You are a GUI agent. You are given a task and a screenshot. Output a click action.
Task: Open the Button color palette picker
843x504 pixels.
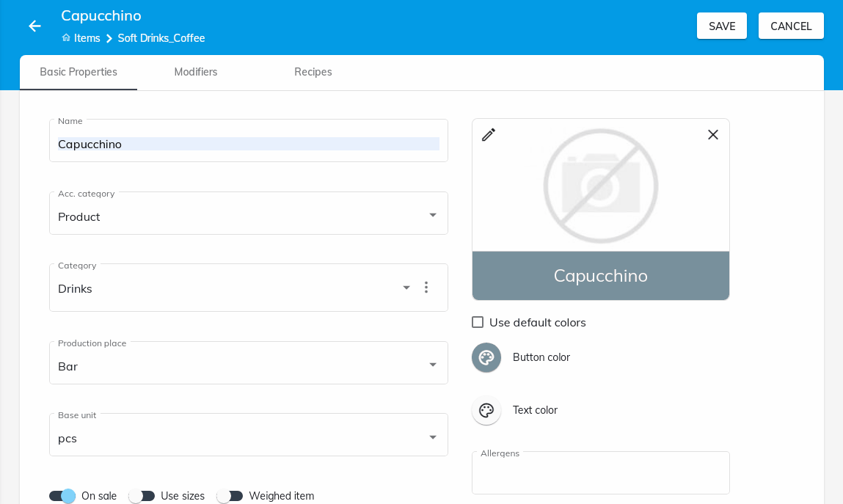point(486,357)
